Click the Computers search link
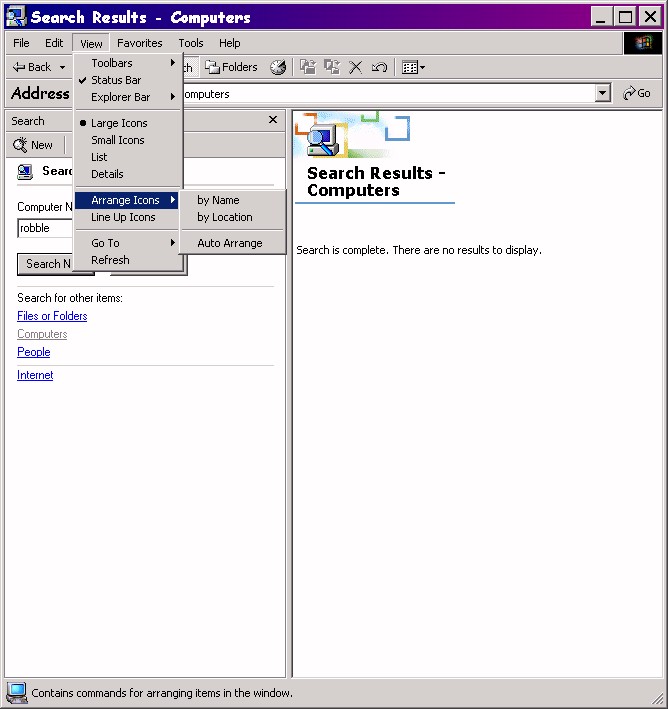This screenshot has width=668, height=709. tap(42, 334)
